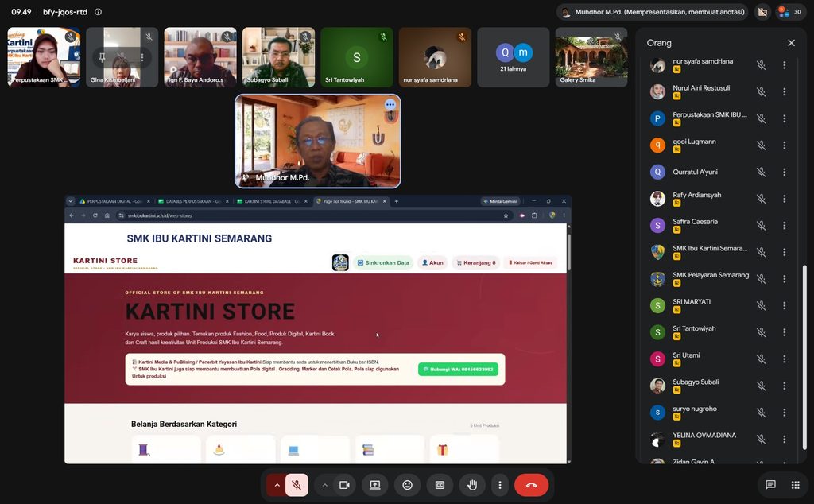The height and width of the screenshot is (504, 814).
Task: Click the Sri Tantowiyah avatar tile
Action: pos(357,57)
